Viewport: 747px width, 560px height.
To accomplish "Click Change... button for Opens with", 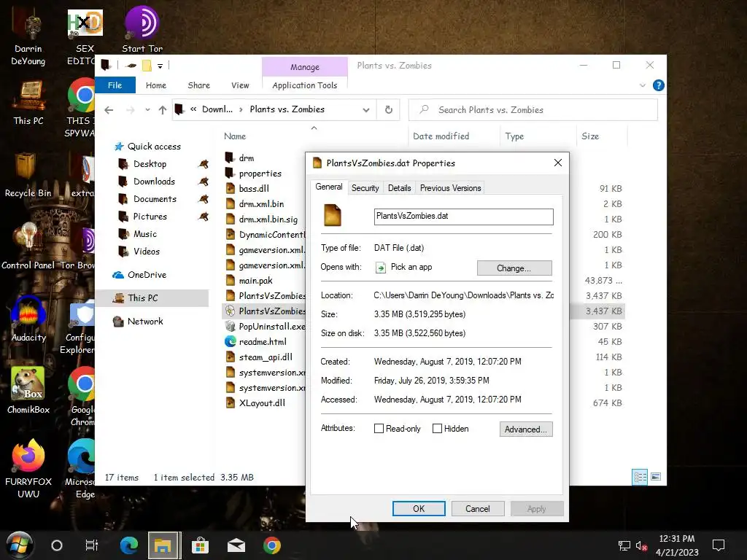I will pos(514,268).
